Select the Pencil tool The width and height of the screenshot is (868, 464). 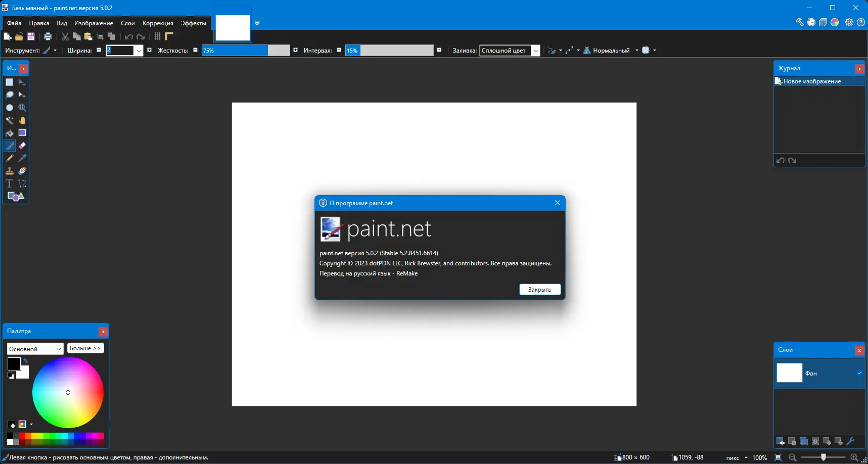coord(10,158)
